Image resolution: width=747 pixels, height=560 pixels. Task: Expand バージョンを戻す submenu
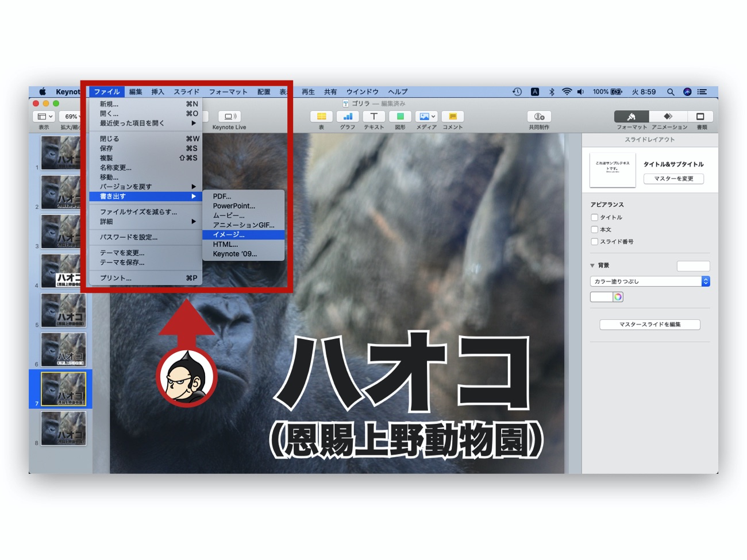pos(147,187)
